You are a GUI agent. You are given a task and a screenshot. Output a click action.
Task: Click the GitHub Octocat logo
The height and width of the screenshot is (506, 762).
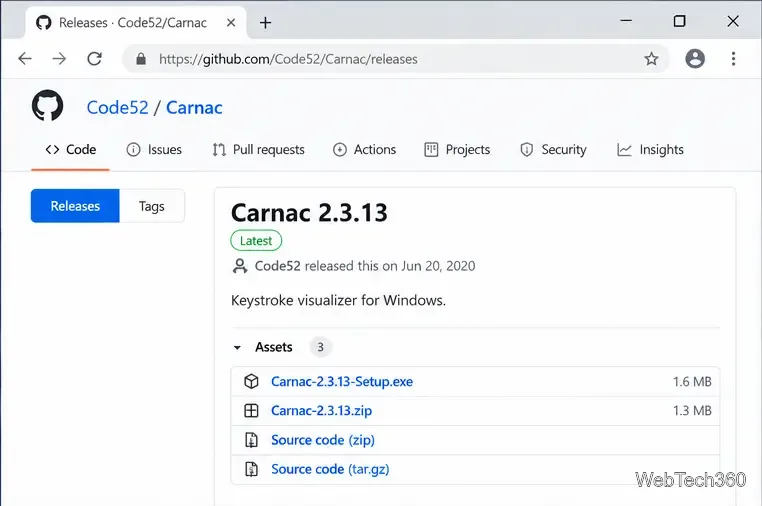[47, 105]
